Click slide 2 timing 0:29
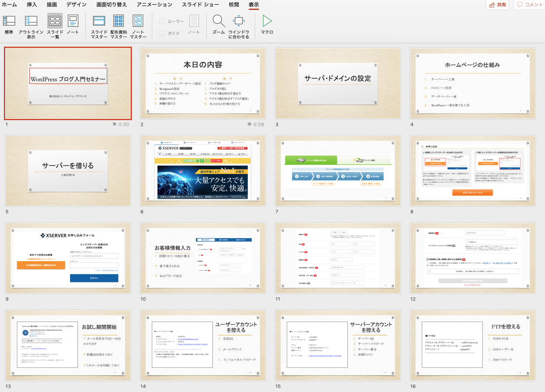The height and width of the screenshot is (392, 545). [259, 124]
